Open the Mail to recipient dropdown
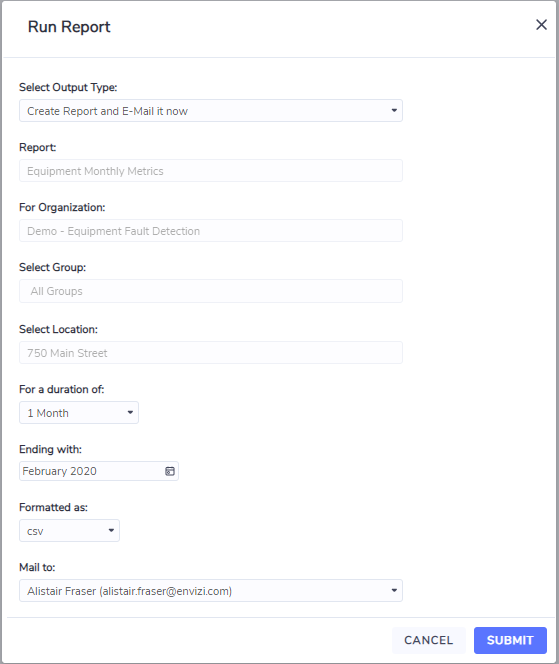559x664 pixels. (x=210, y=591)
